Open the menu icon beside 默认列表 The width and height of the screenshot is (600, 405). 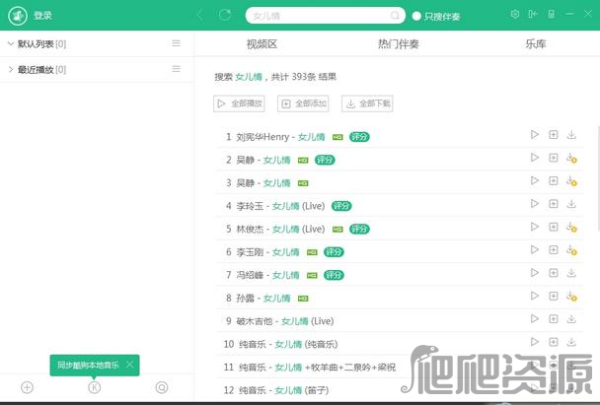[176, 44]
